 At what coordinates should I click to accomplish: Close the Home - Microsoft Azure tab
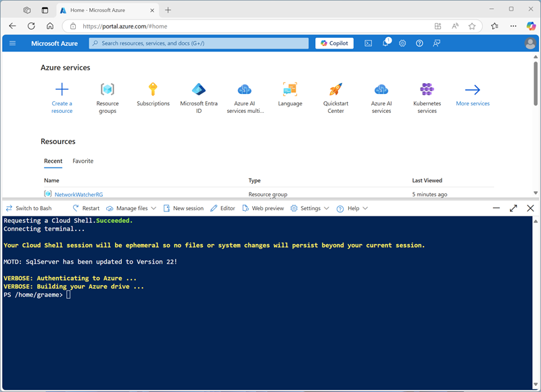[x=152, y=10]
